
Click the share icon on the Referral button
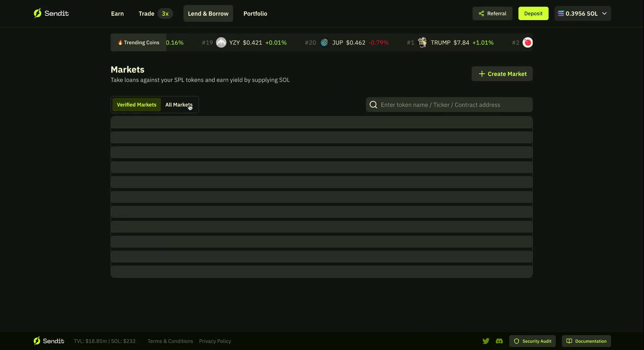tap(481, 13)
